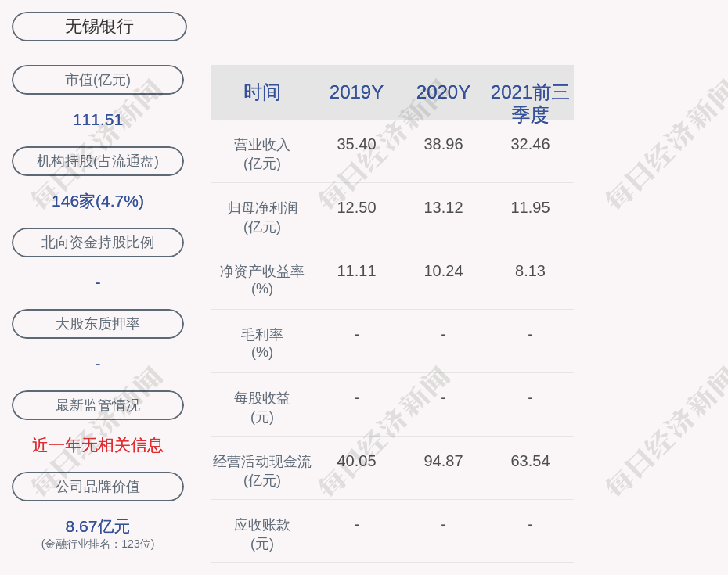The image size is (728, 575).
Task: Select the 最新监管情况 label pill
Action: (98, 405)
